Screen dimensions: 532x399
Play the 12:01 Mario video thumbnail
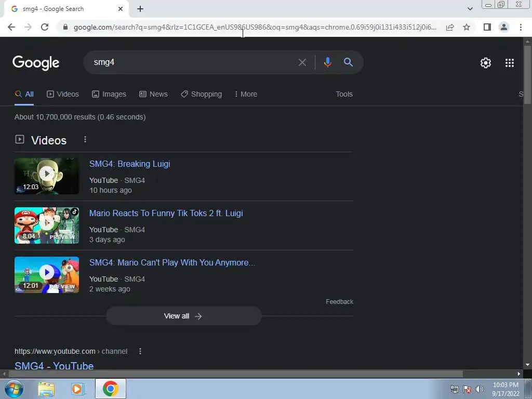[47, 275]
